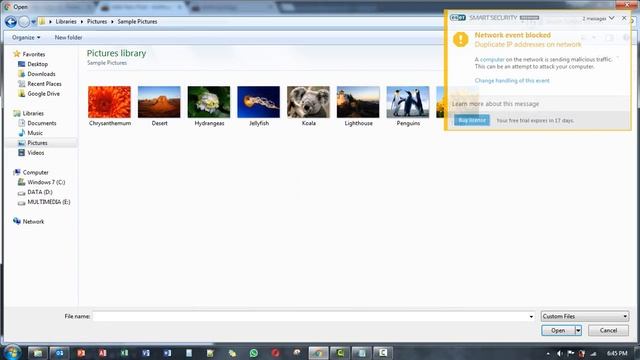Open the MULTIMEDIA (E:) drive
Image resolution: width=640 pixels, height=360 pixels.
44,202
